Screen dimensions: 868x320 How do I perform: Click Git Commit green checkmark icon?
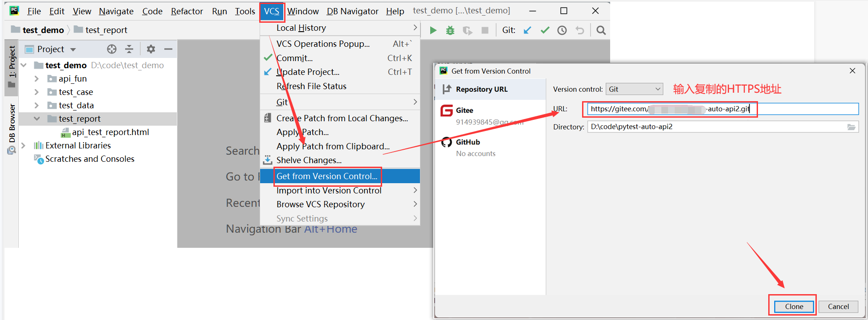click(545, 30)
